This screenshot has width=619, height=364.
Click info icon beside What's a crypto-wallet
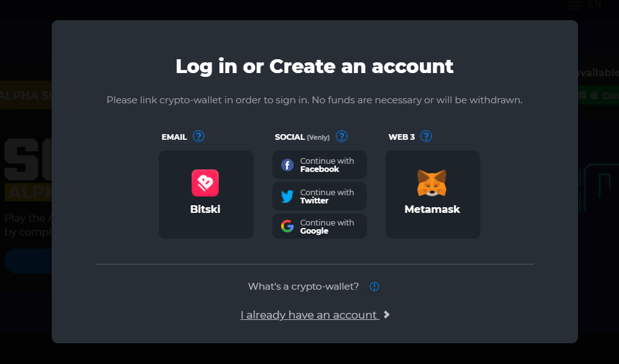(x=374, y=287)
